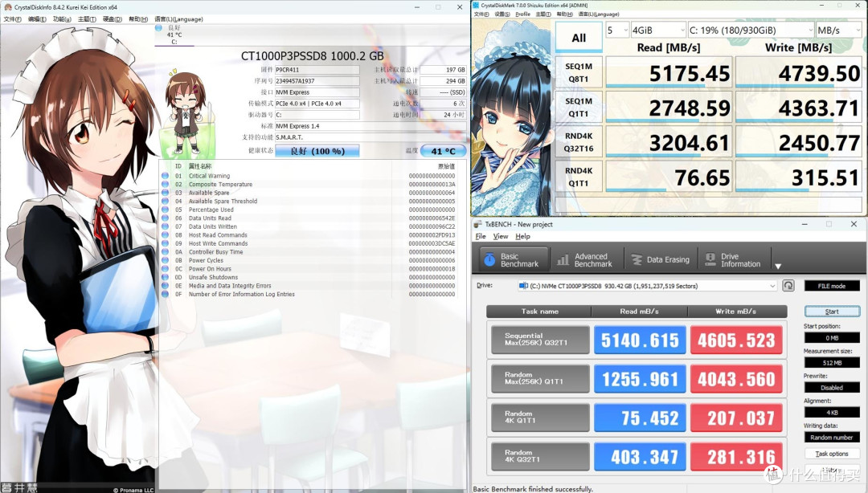Click the TxBENCH title bar app icon

(x=478, y=224)
